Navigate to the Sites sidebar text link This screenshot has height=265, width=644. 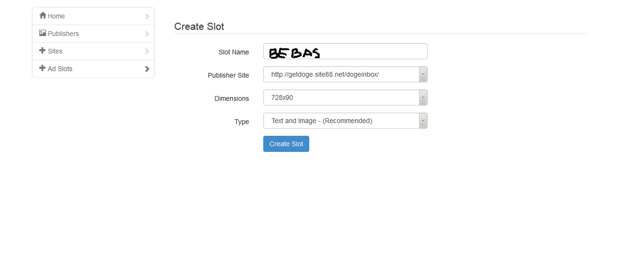pos(55,51)
